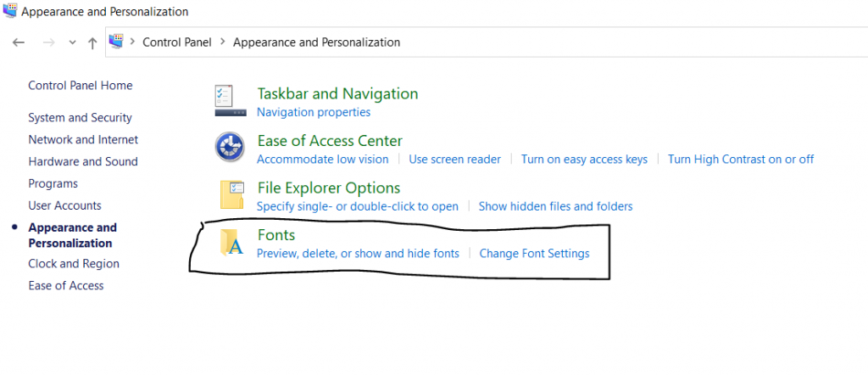Screen dimensions: 868x376
Task: Select System and Security in sidebar
Action: click(x=80, y=118)
